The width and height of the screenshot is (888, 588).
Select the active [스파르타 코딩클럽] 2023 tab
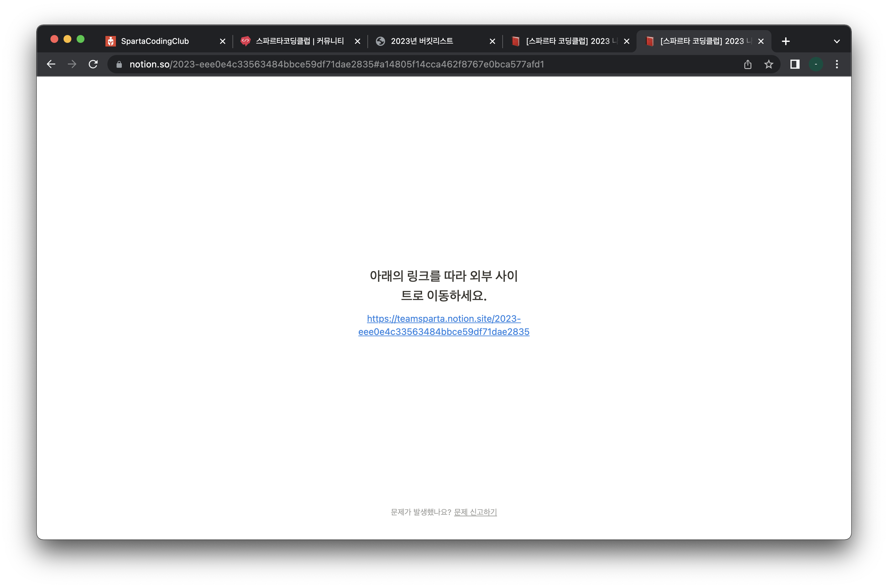pyautogui.click(x=704, y=41)
